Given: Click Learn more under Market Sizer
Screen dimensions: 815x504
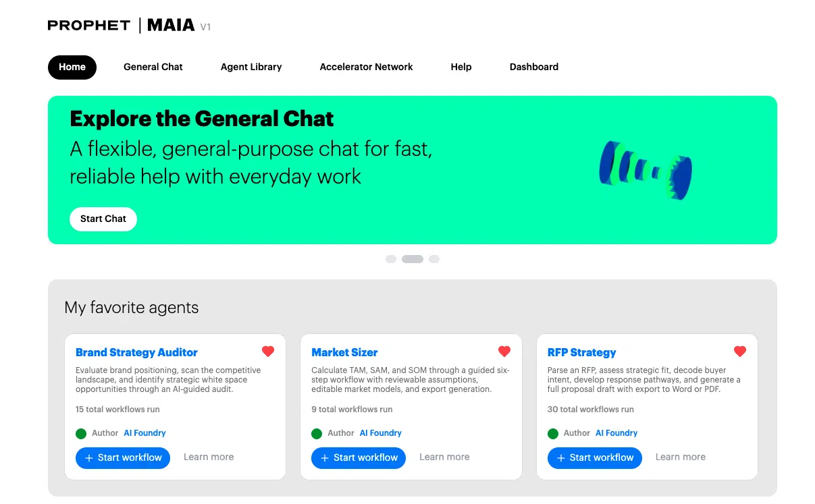Looking at the screenshot, I should point(444,457).
